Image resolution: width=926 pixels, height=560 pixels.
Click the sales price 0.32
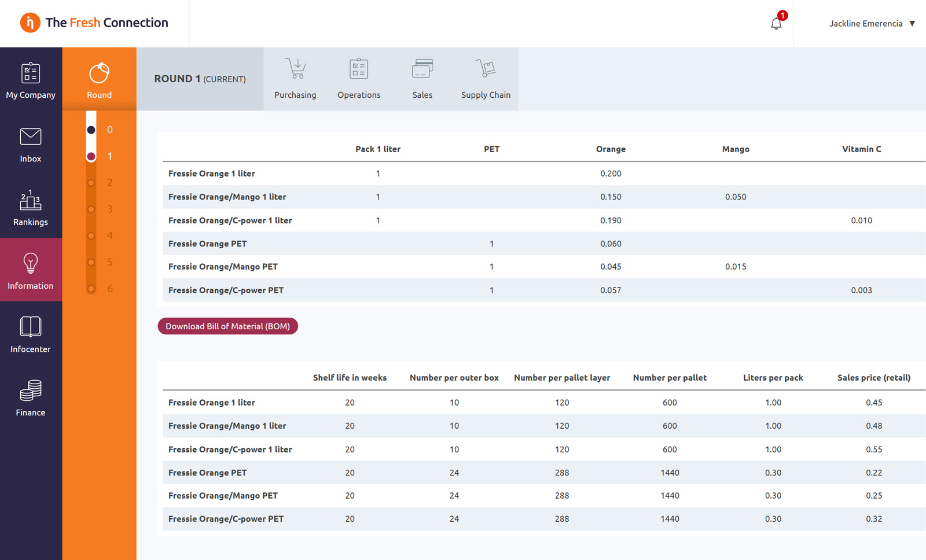874,519
